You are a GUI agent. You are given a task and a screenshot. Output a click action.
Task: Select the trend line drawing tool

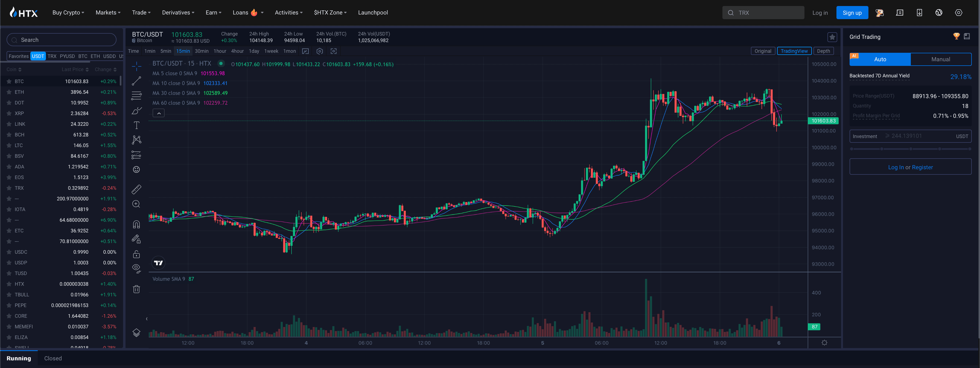(x=136, y=81)
